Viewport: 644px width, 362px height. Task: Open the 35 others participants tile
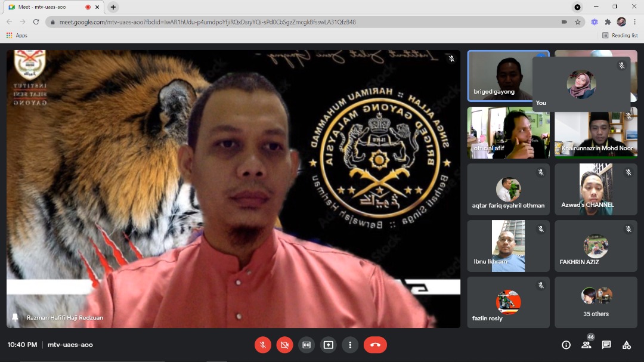pyautogui.click(x=596, y=302)
